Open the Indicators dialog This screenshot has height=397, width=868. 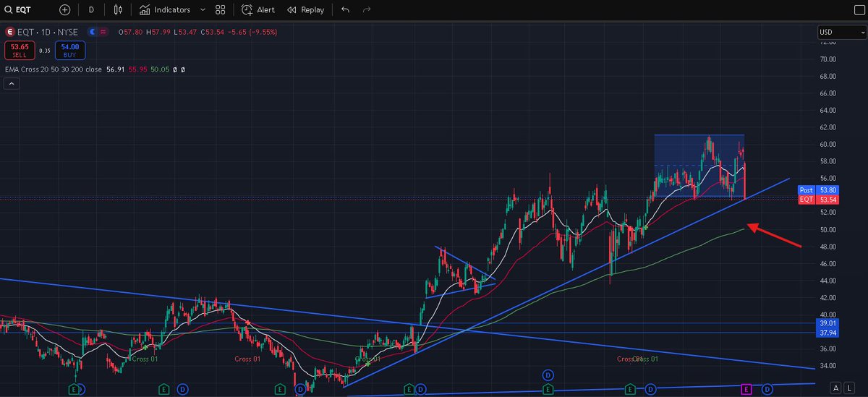[165, 10]
